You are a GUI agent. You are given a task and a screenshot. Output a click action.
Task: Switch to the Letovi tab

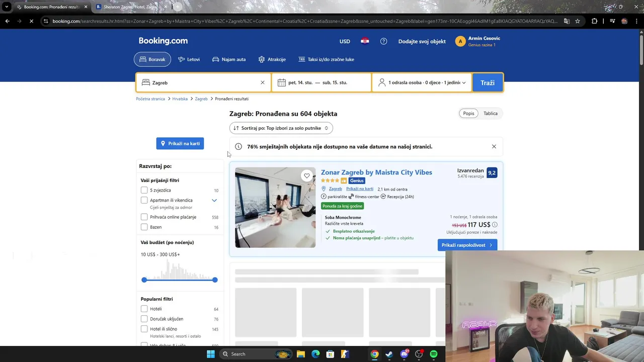click(189, 59)
